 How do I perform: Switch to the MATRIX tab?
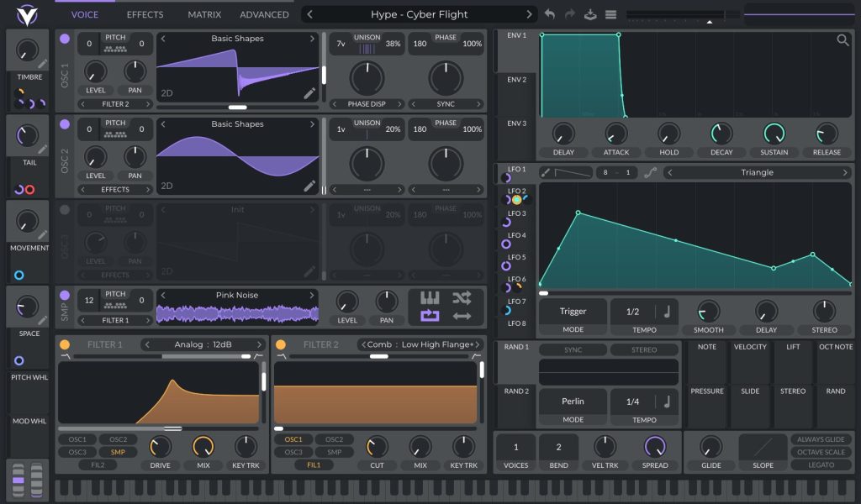click(204, 15)
